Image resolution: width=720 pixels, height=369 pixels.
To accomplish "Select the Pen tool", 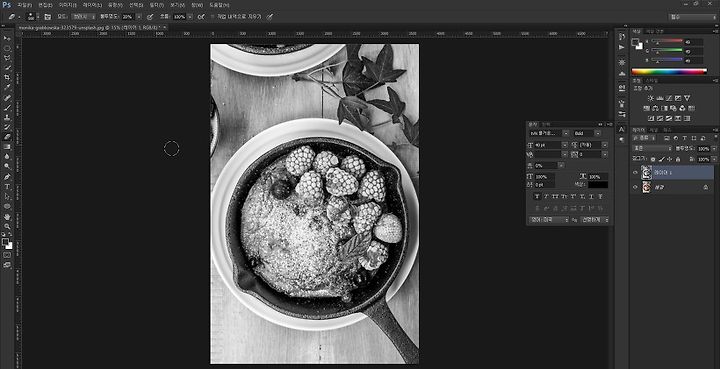I will pos(7,177).
